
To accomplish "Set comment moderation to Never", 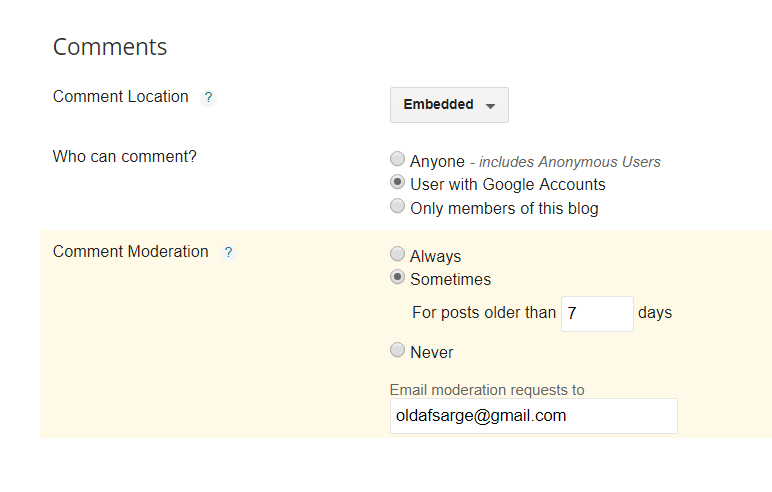I will (398, 351).
